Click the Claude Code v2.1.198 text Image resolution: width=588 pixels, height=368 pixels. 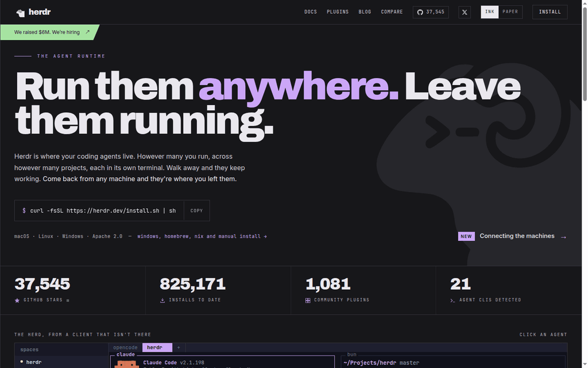[x=173, y=363]
